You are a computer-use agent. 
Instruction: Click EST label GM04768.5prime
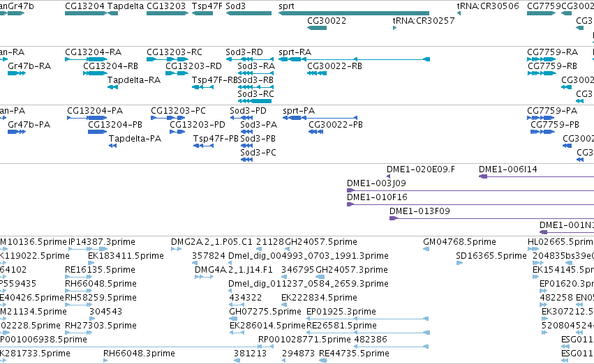click(x=459, y=242)
